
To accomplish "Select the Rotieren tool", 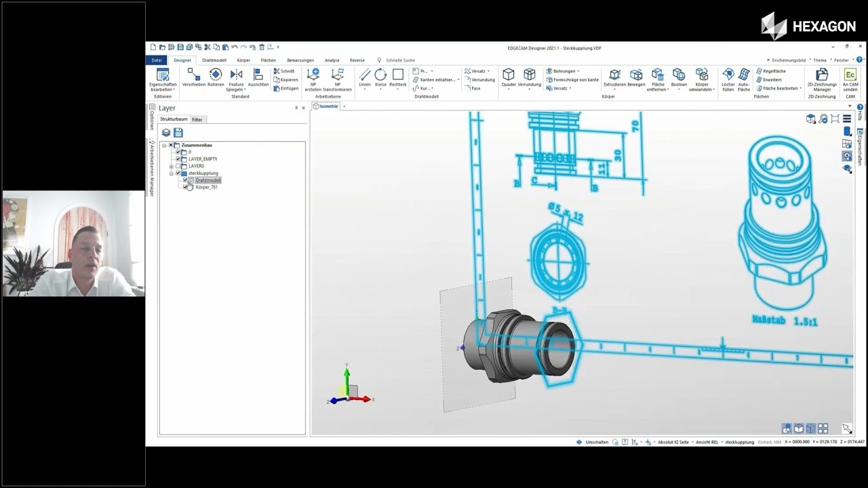I will click(x=216, y=77).
